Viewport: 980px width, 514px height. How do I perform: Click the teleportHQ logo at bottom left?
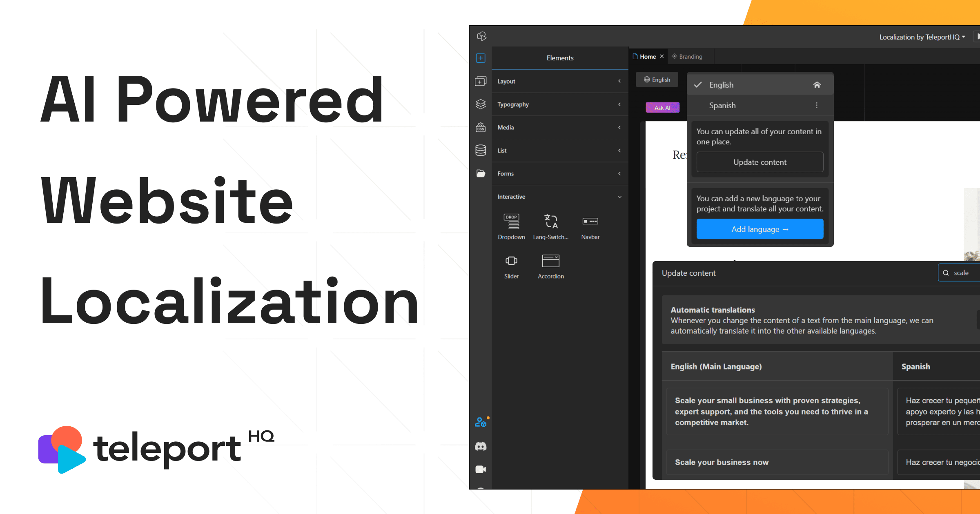pos(156,450)
